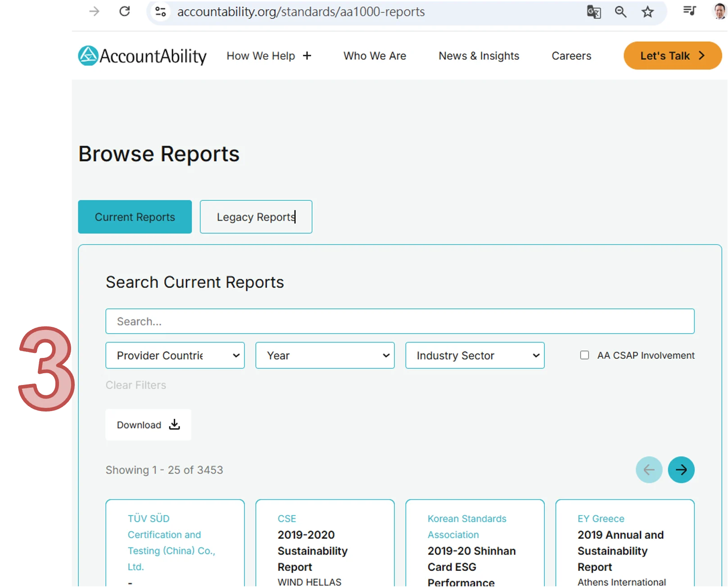This screenshot has height=588, width=728.
Task: Focus the Search reports field
Action: (400, 321)
